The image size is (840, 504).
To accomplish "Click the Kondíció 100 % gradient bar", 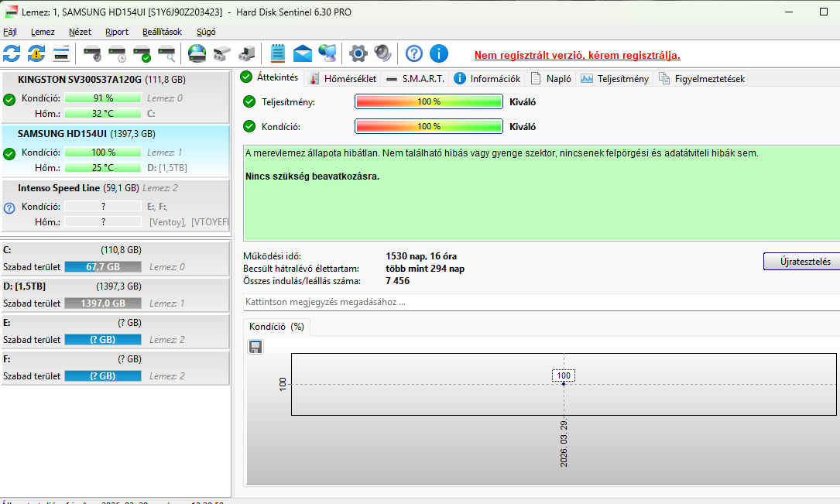I will (429, 126).
